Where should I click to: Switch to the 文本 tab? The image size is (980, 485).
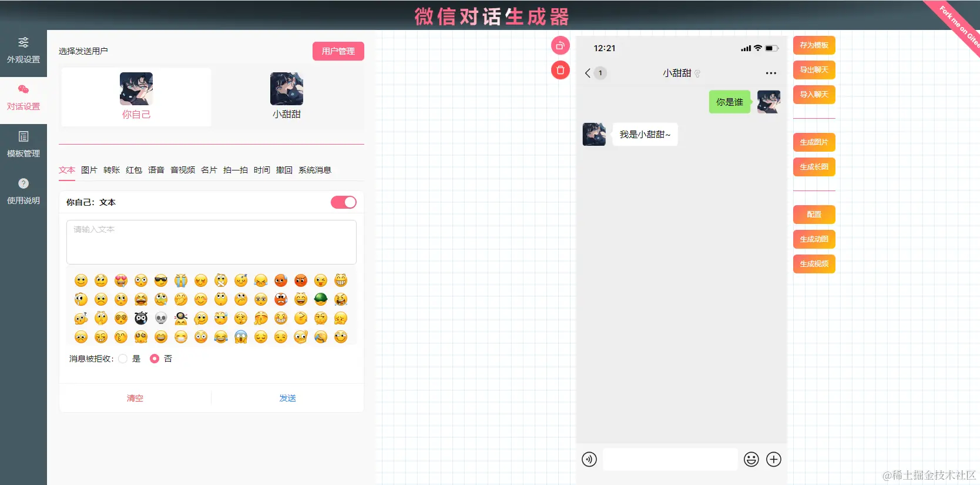(x=67, y=170)
